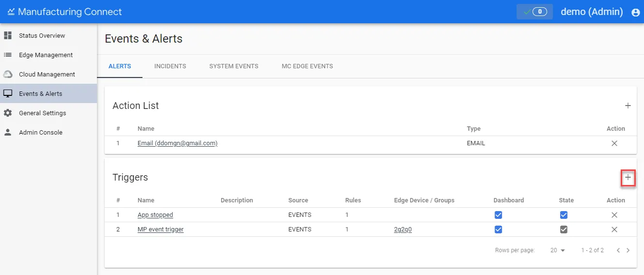Open the MP event trigger link
This screenshot has width=644, height=275.
160,229
